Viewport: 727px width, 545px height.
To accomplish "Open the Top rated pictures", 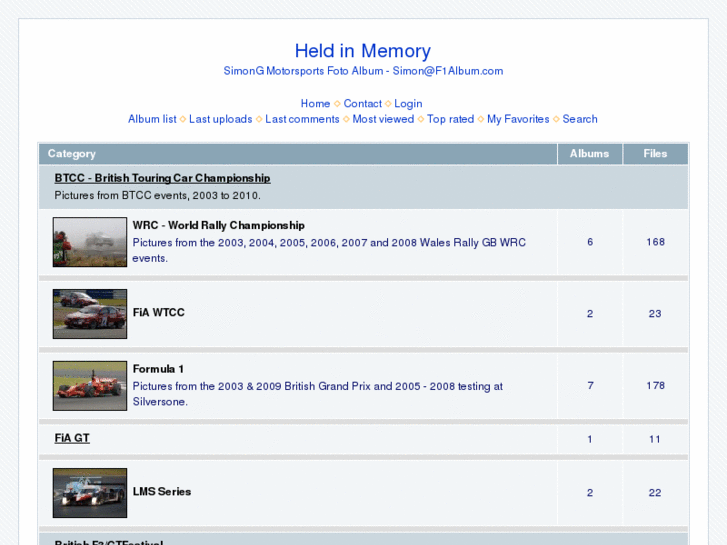I will click(x=450, y=119).
